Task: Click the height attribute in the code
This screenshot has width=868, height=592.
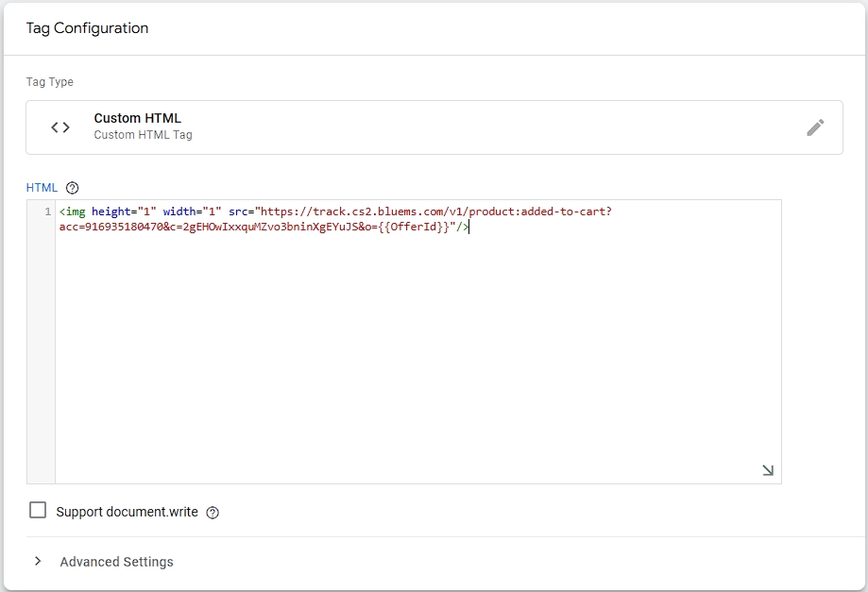Action: click(x=111, y=211)
